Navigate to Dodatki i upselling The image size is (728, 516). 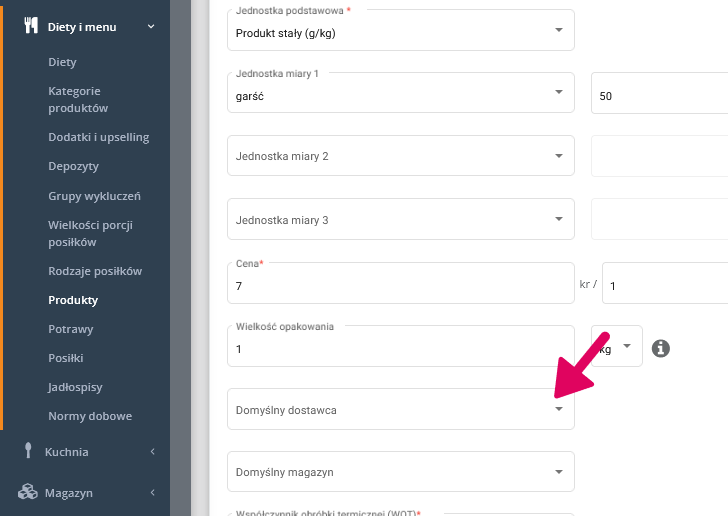98,136
